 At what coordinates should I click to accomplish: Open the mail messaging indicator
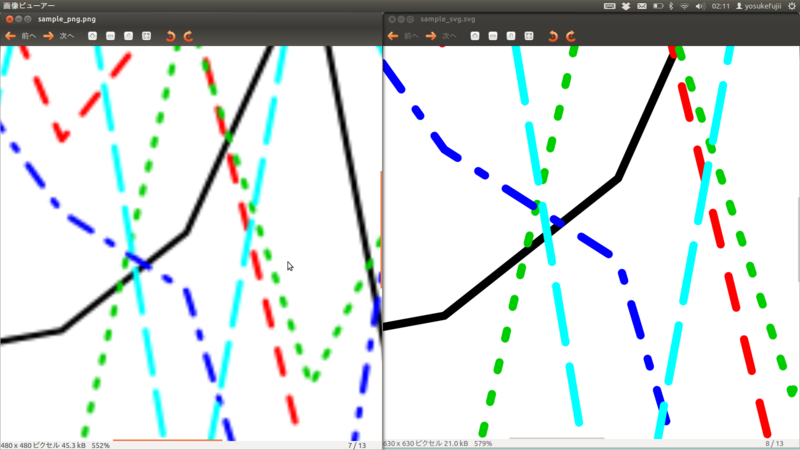[x=642, y=6]
